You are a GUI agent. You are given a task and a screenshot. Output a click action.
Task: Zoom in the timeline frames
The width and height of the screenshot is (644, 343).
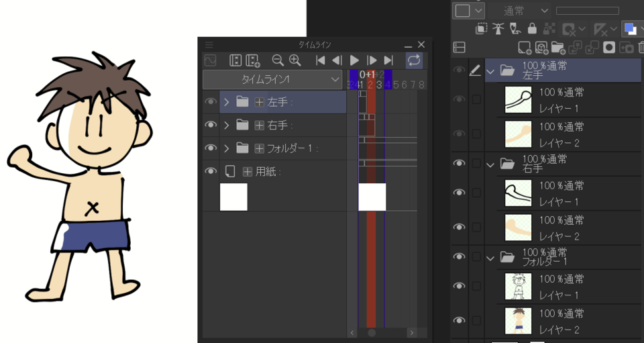(295, 60)
